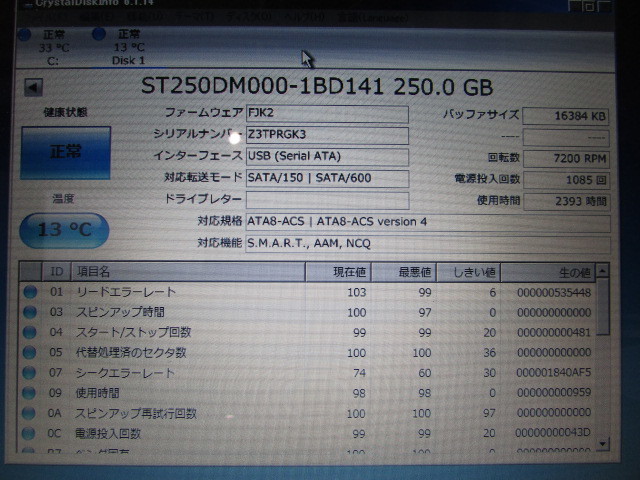
Task: Click buffer size value 16384 KB
Action: click(x=566, y=116)
